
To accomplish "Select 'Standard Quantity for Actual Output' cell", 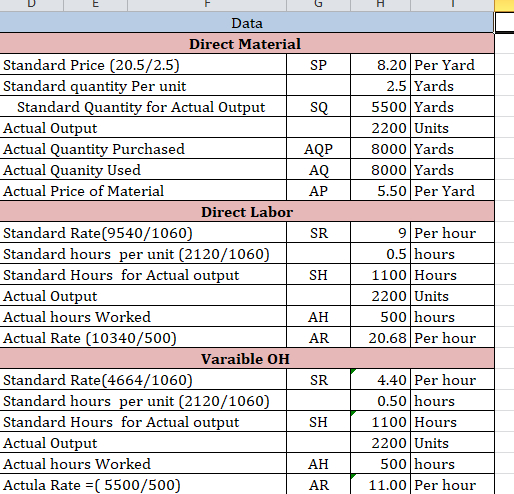I will click(143, 107).
